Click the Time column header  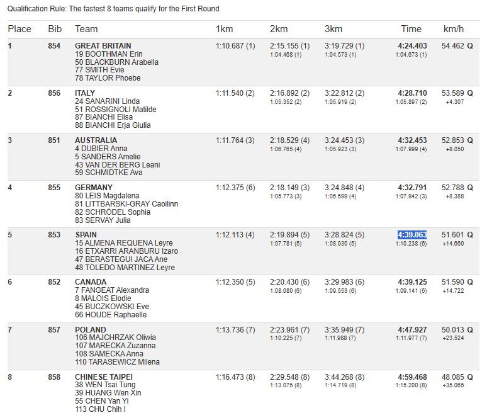click(411, 29)
